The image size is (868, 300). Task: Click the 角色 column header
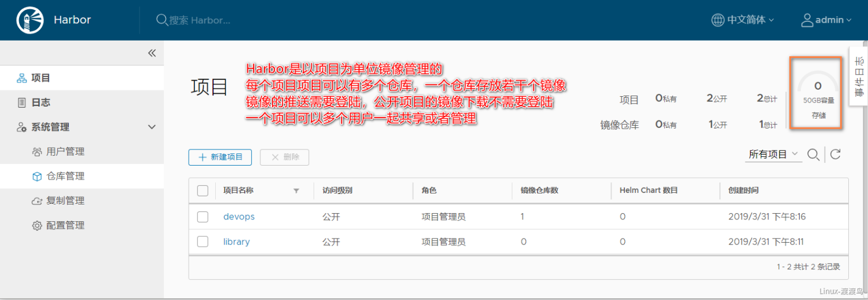429,190
